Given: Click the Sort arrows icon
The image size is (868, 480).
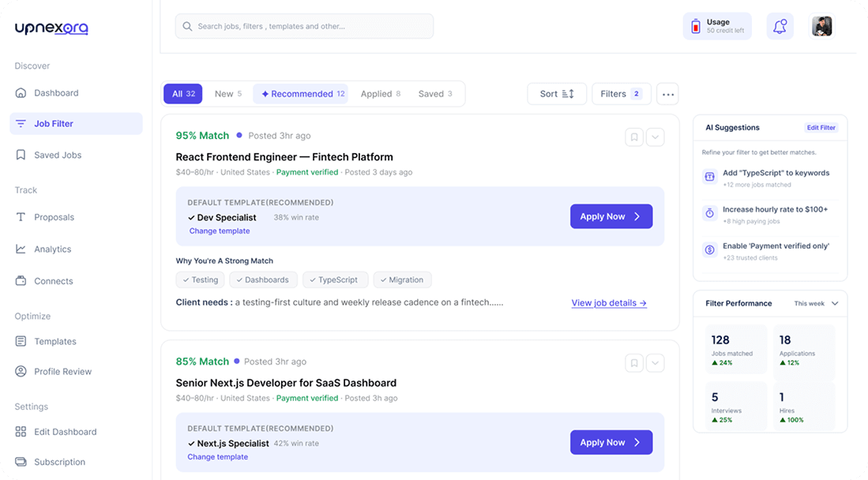Looking at the screenshot, I should (x=568, y=94).
